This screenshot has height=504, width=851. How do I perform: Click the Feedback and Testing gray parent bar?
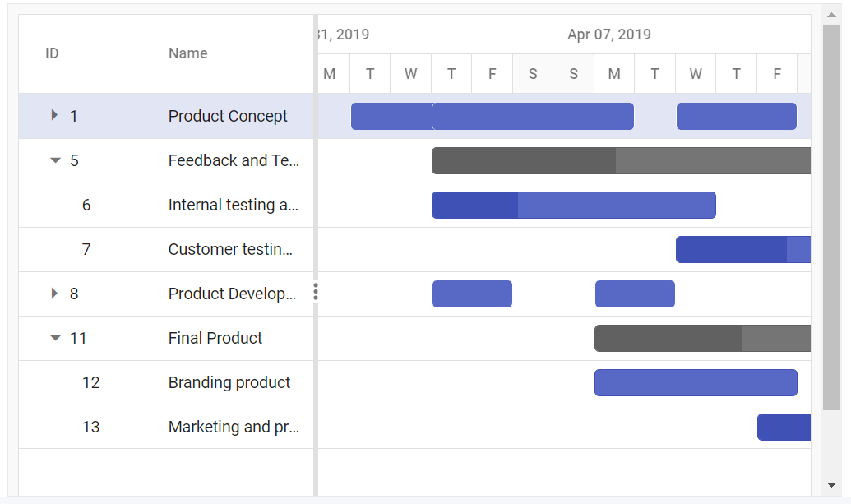[x=621, y=160]
